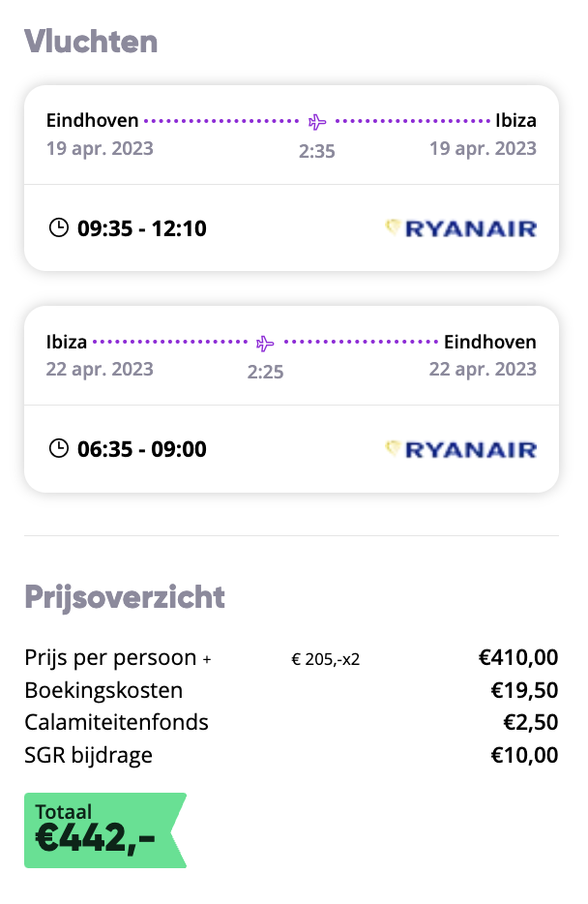Click the return flight time 06:35 - 09:00
This screenshot has height=904, width=588.
tap(141, 449)
